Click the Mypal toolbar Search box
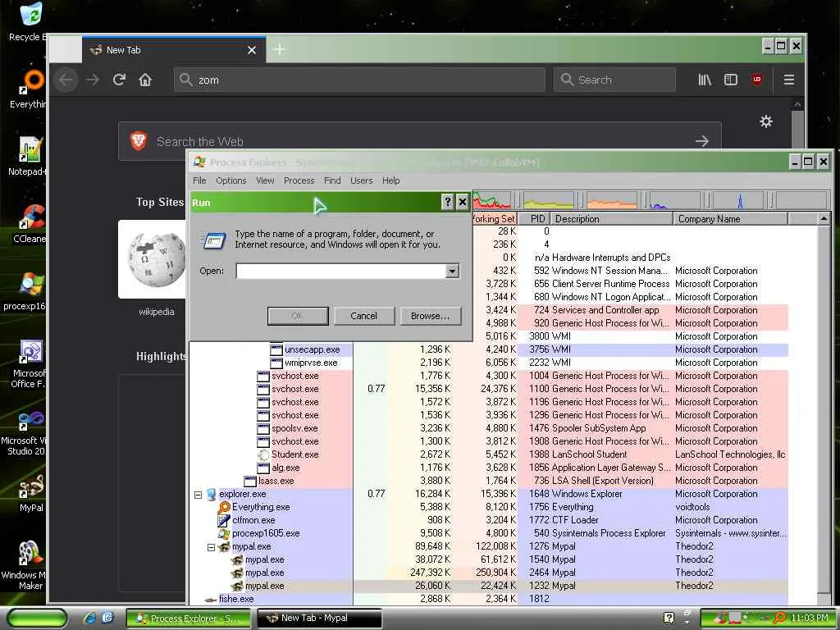The image size is (840, 630). 614,80
